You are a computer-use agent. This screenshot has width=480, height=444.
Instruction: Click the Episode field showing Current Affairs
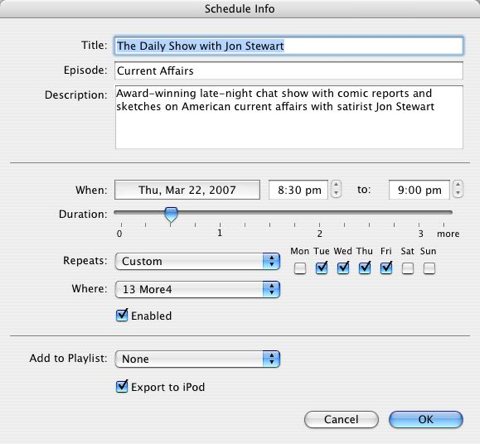pos(289,71)
